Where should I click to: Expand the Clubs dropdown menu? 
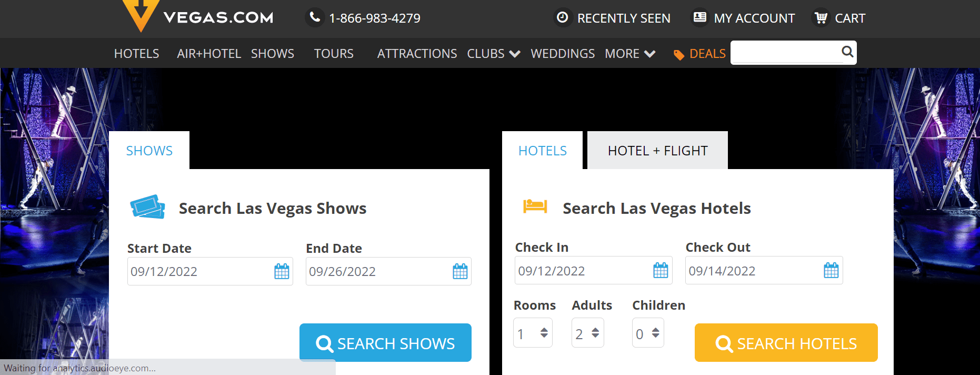493,54
